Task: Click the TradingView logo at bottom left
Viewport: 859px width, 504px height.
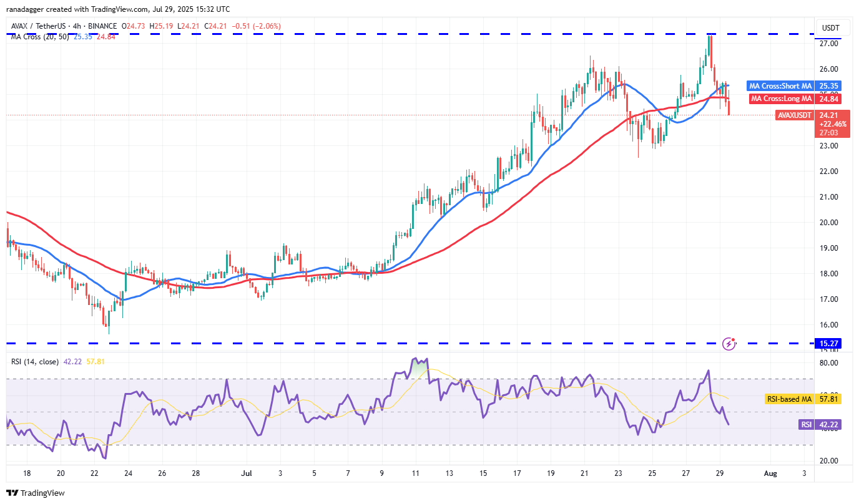Action: click(36, 493)
